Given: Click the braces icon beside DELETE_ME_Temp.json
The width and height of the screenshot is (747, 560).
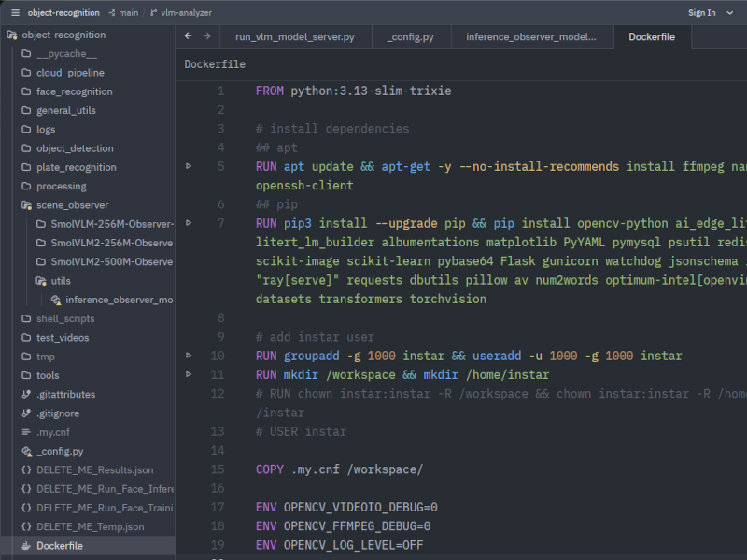Looking at the screenshot, I should click(x=26, y=526).
